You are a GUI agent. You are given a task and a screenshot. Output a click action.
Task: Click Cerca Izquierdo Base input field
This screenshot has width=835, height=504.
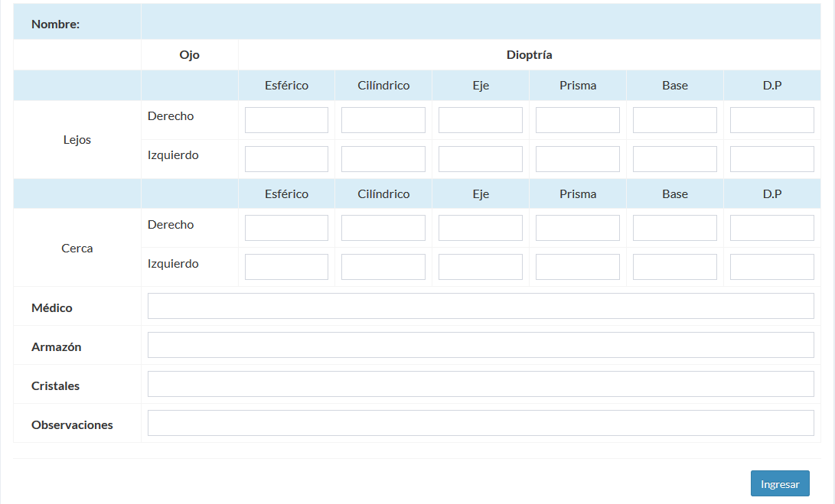click(675, 267)
